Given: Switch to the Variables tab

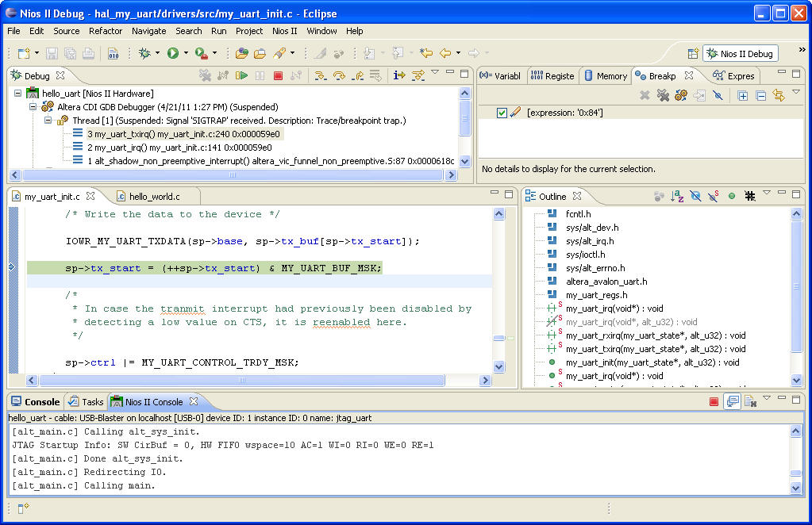Looking at the screenshot, I should click(500, 76).
